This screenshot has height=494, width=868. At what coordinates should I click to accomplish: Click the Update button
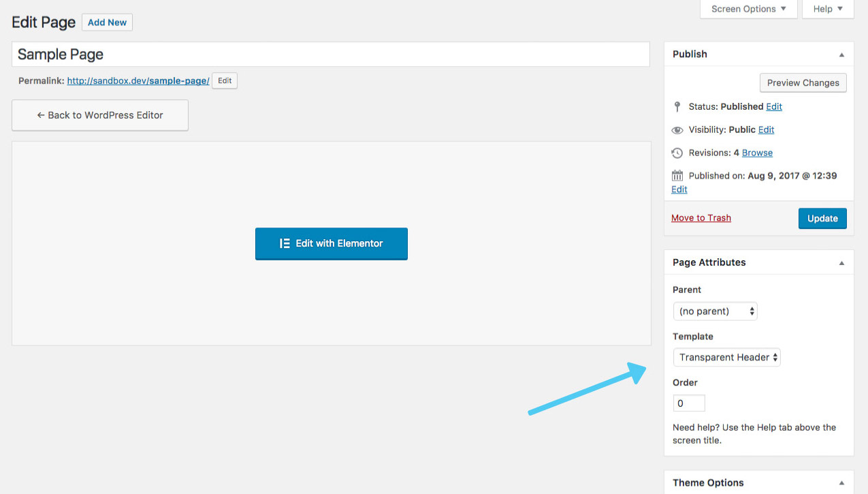pyautogui.click(x=822, y=218)
